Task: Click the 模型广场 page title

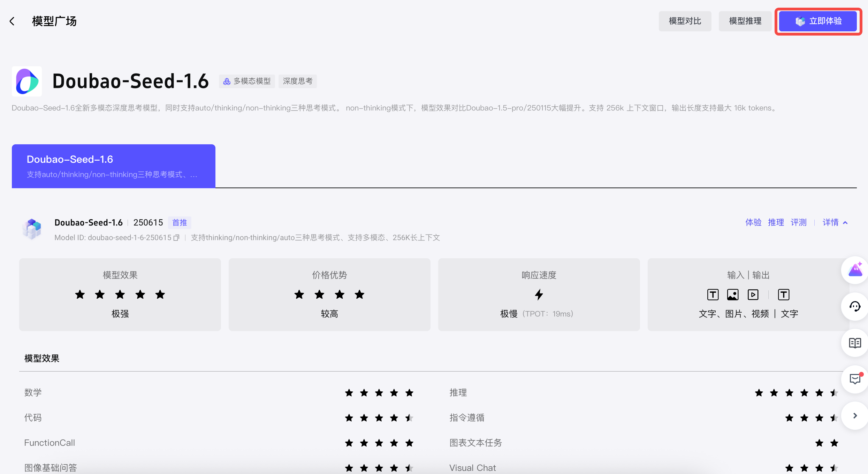Action: (x=54, y=21)
